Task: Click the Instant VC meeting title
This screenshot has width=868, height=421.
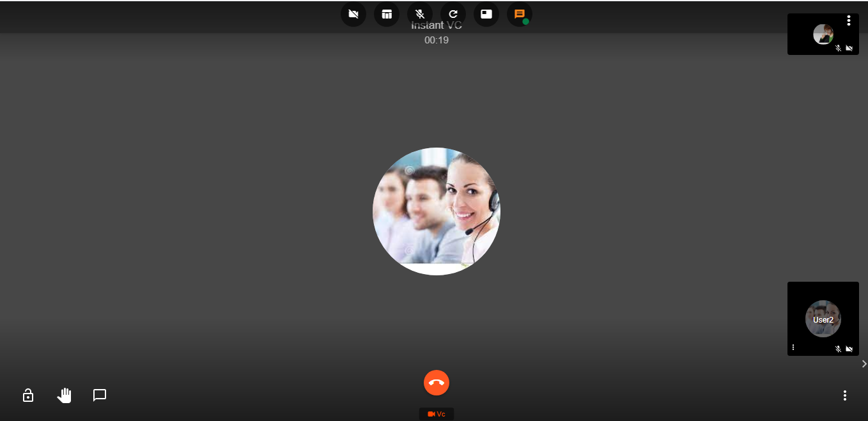Action: (437, 26)
